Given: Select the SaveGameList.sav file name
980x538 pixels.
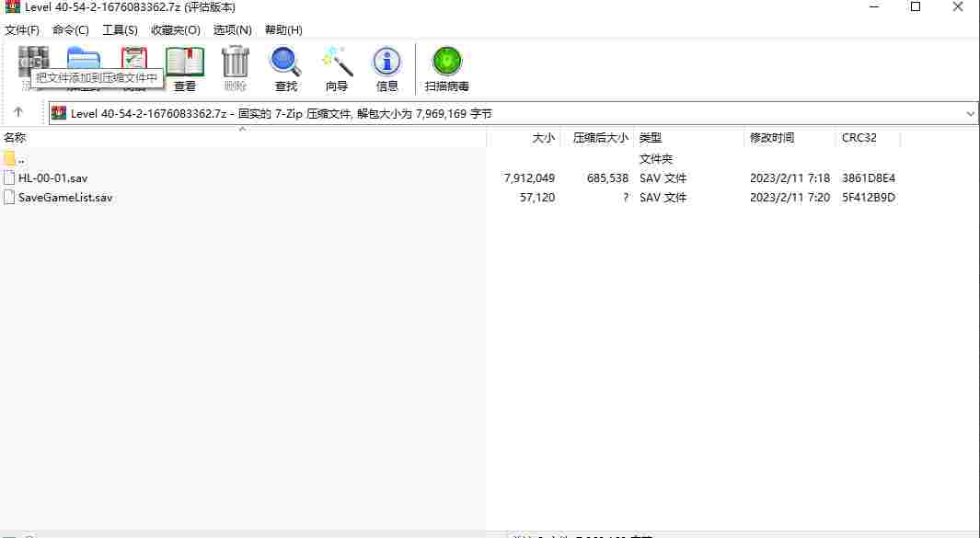Looking at the screenshot, I should point(65,198).
